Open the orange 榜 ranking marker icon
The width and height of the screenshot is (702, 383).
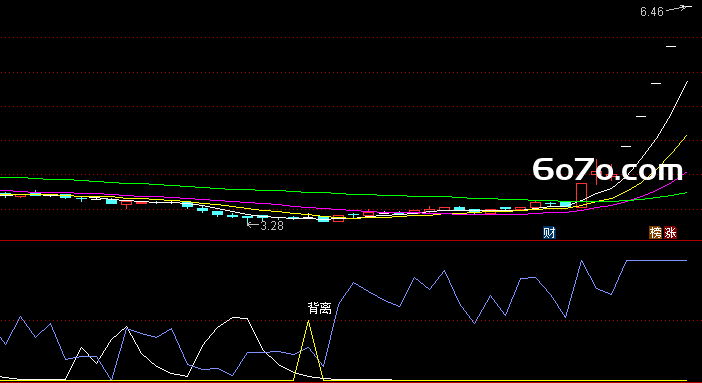[x=655, y=232]
